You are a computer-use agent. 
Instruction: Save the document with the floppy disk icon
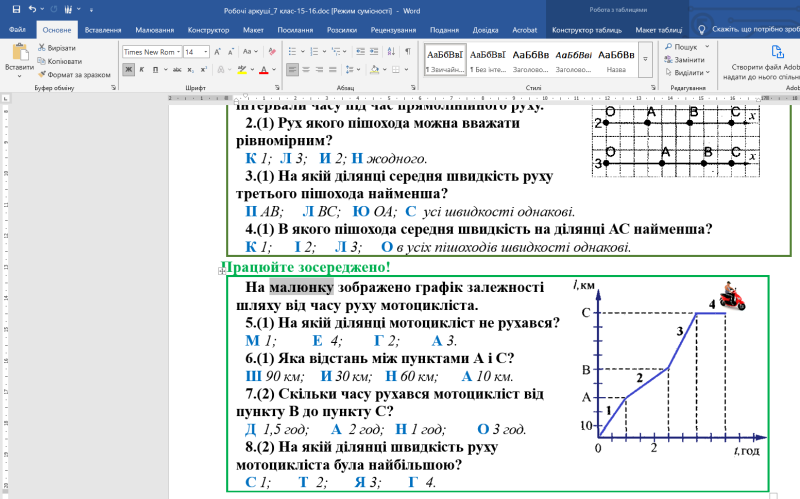16,9
